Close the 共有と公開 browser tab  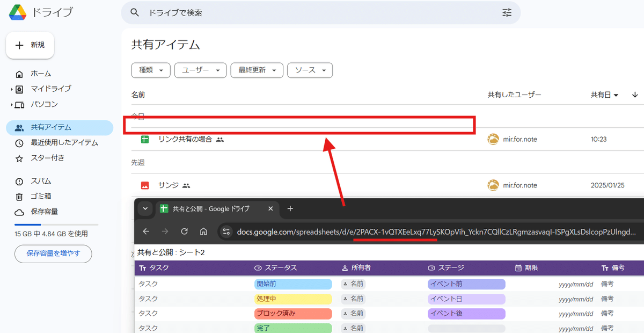point(270,208)
